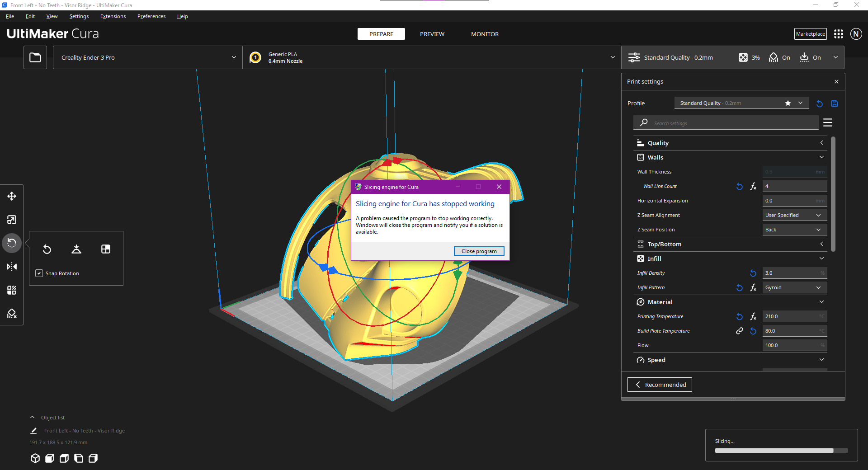Click Lay Flat rotation icon

coord(76,249)
